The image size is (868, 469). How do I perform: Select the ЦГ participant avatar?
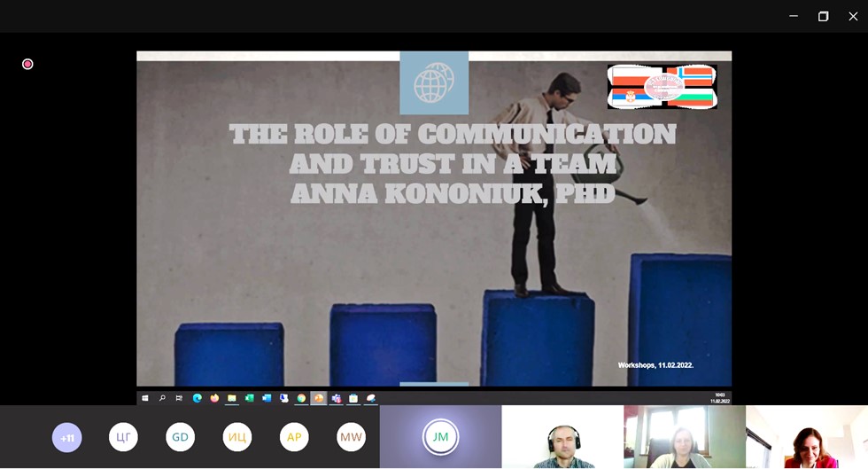tap(124, 437)
